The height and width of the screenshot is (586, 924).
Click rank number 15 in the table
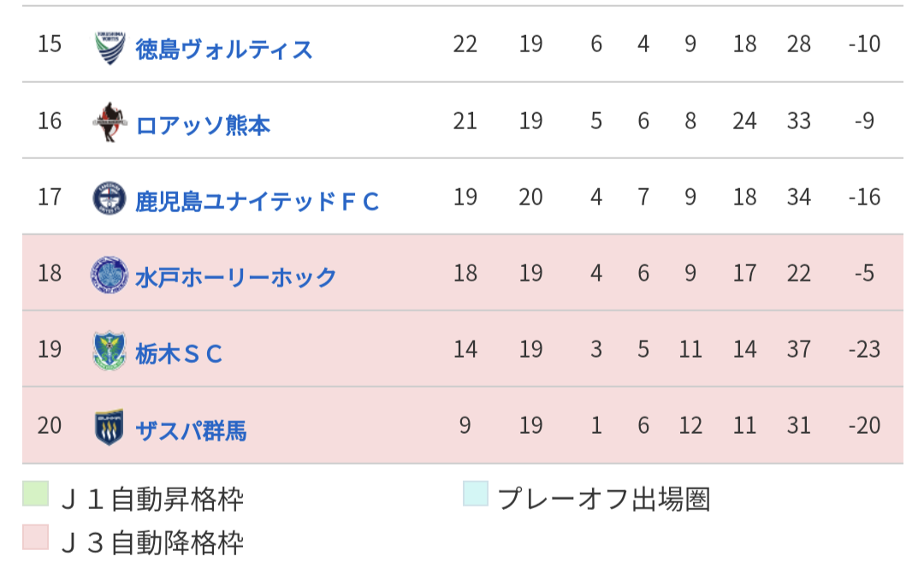50,44
